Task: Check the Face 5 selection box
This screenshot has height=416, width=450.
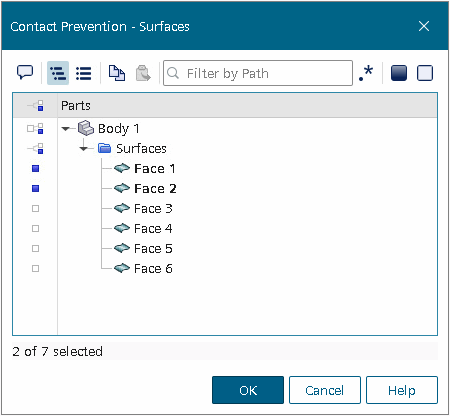Action: (x=35, y=249)
